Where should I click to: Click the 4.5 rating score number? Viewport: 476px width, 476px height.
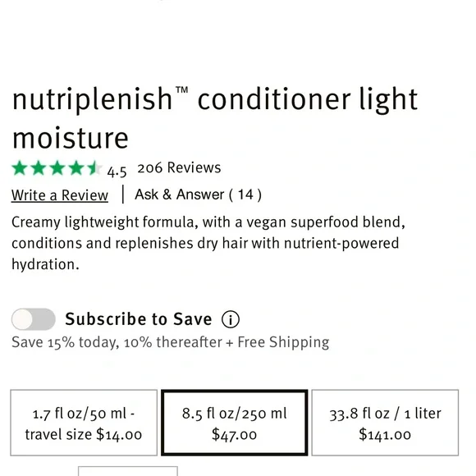pos(117,172)
